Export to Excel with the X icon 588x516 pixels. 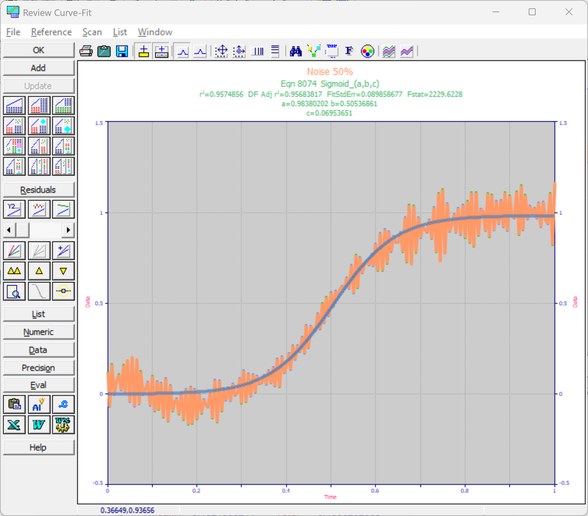pos(14,424)
